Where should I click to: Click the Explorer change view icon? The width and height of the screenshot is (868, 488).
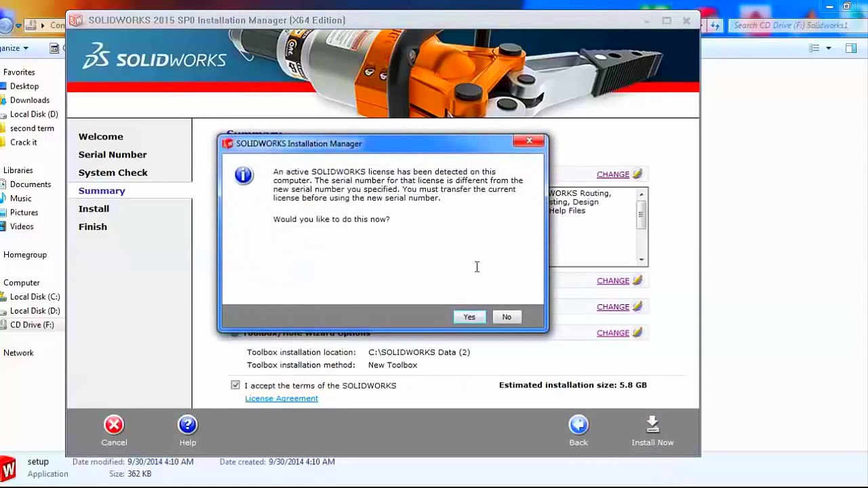point(814,48)
